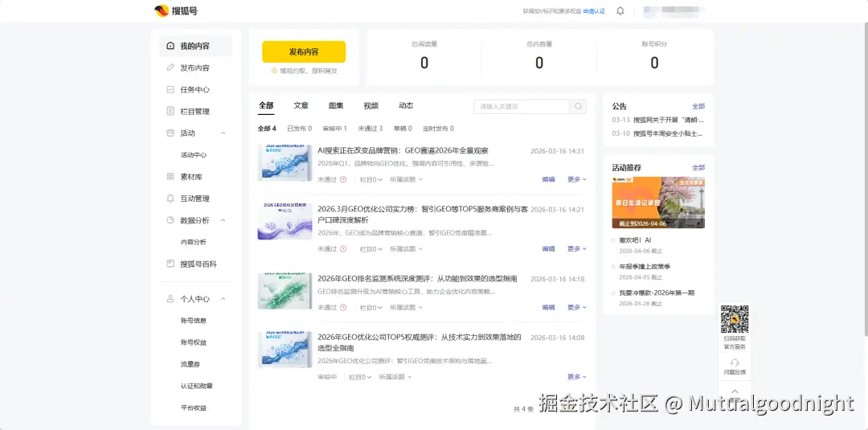Click the 未通过 help icon for 2026.3月GEO article
The height and width of the screenshot is (430, 868).
click(x=343, y=249)
